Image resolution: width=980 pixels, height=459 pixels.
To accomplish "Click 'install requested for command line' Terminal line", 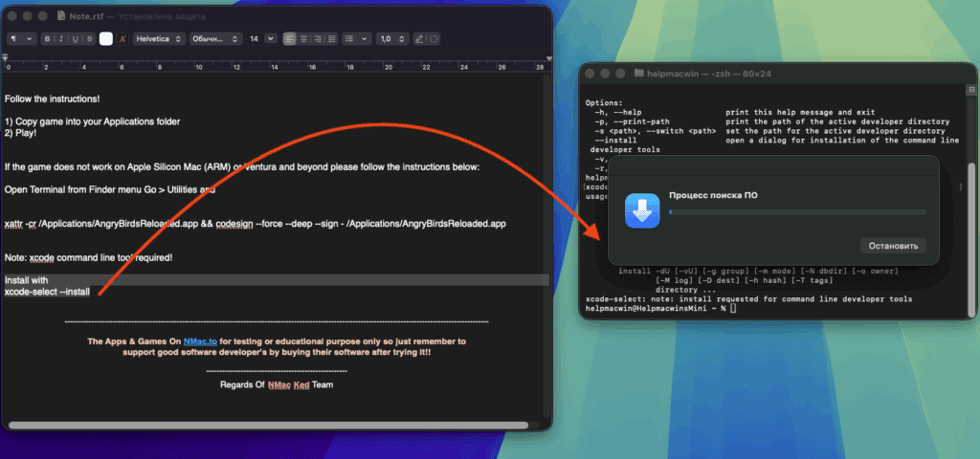I will coord(748,299).
